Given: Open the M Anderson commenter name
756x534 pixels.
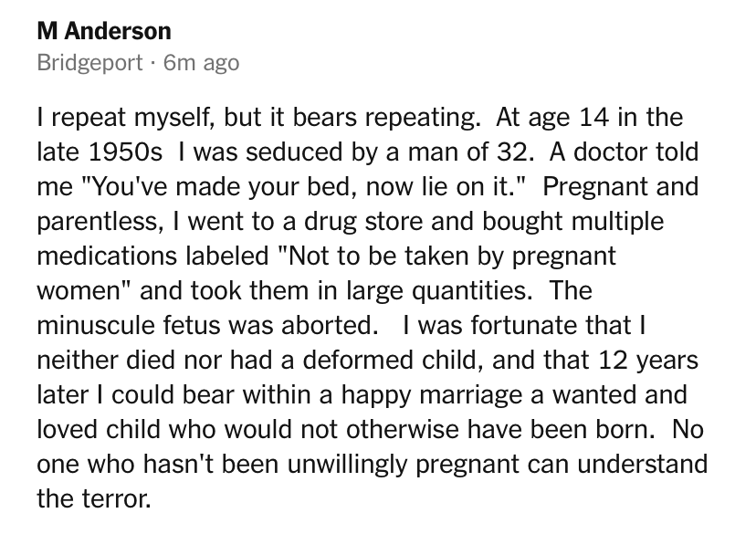Looking at the screenshot, I should point(104,31).
